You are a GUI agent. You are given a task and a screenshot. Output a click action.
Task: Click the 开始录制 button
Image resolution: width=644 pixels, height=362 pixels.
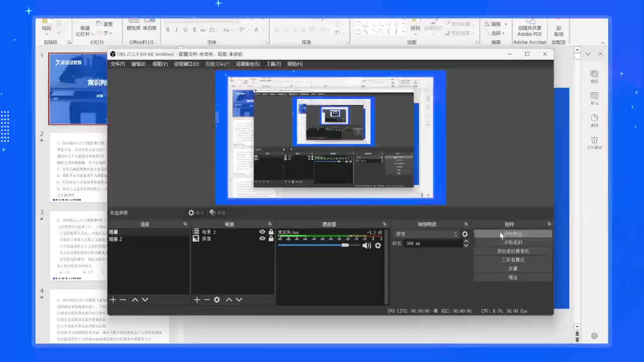pos(513,242)
